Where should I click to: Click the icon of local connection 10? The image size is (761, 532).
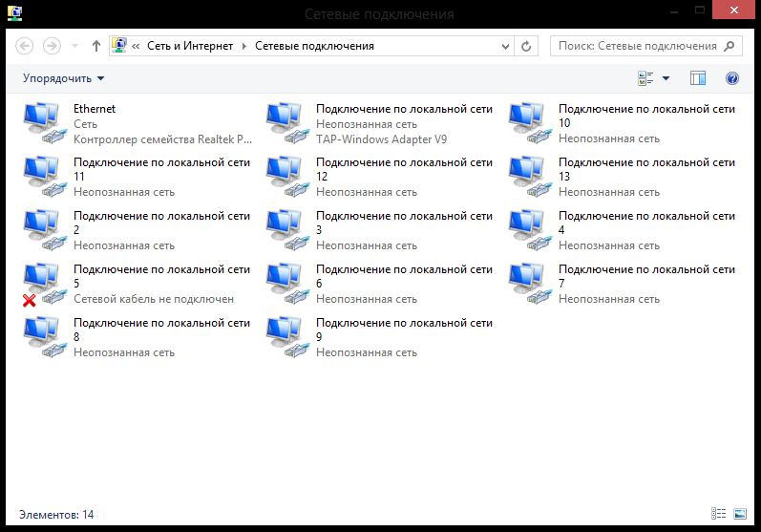coord(530,123)
